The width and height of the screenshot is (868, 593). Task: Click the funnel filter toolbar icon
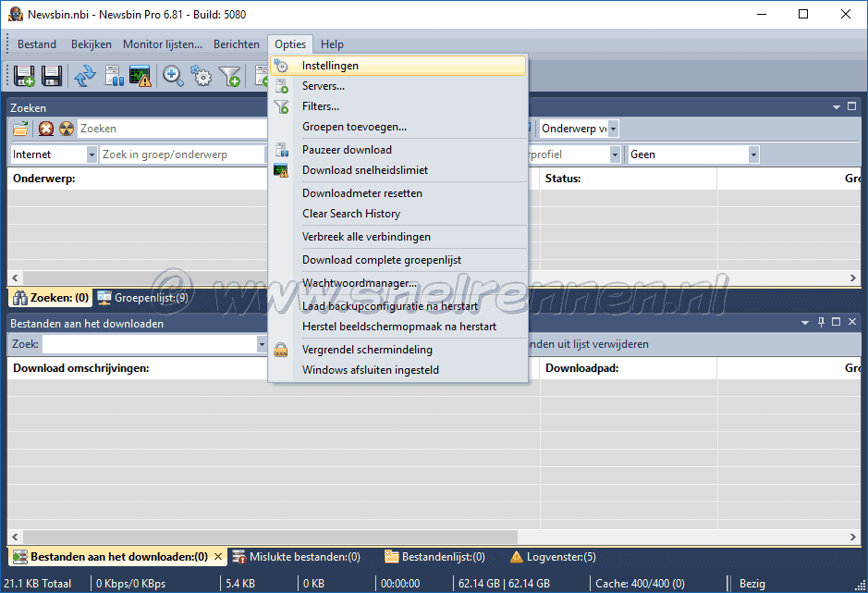229,76
